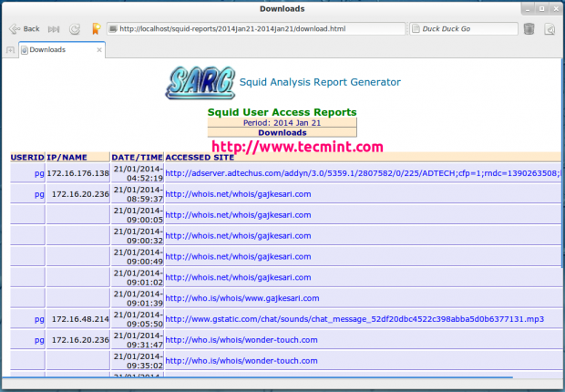Click the fast-forward navigation icon
The height and width of the screenshot is (392, 565).
pyautogui.click(x=54, y=29)
